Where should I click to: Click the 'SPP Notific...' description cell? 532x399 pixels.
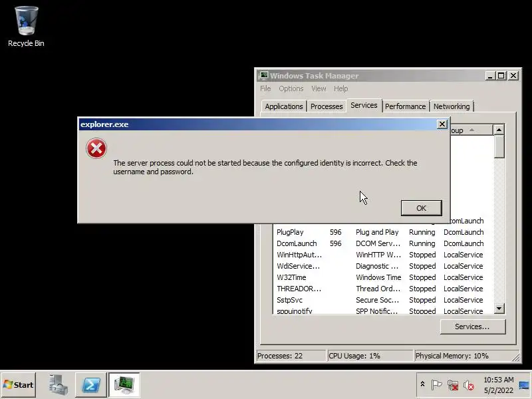(x=376, y=311)
